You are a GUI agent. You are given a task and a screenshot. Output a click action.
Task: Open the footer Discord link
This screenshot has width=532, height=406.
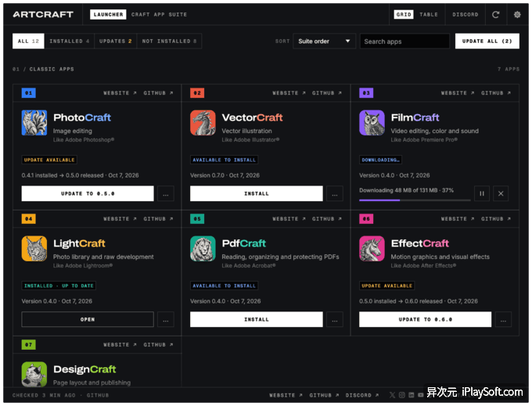(362, 395)
